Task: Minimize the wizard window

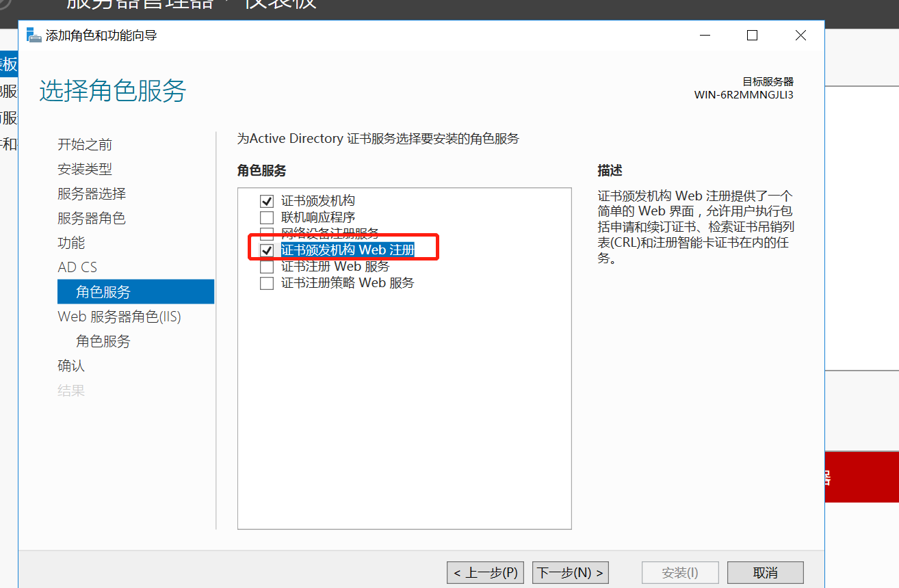Action: tap(704, 36)
